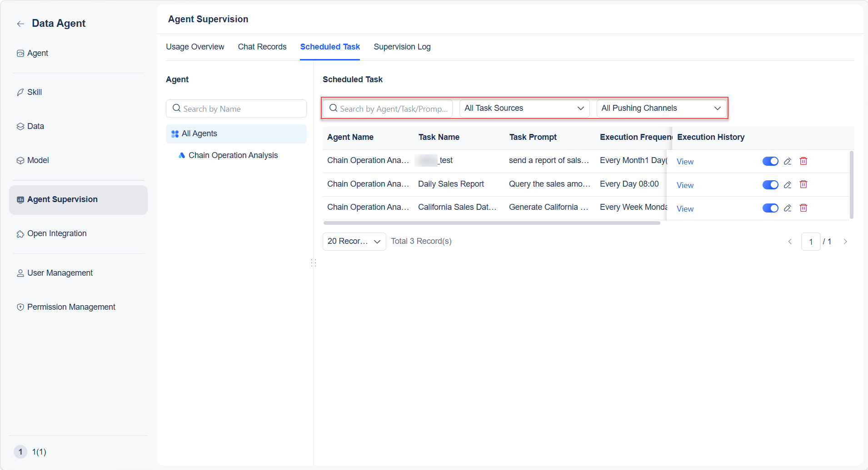This screenshot has height=470, width=868.
Task: View execution history for Daily Sales Report
Action: pos(685,185)
